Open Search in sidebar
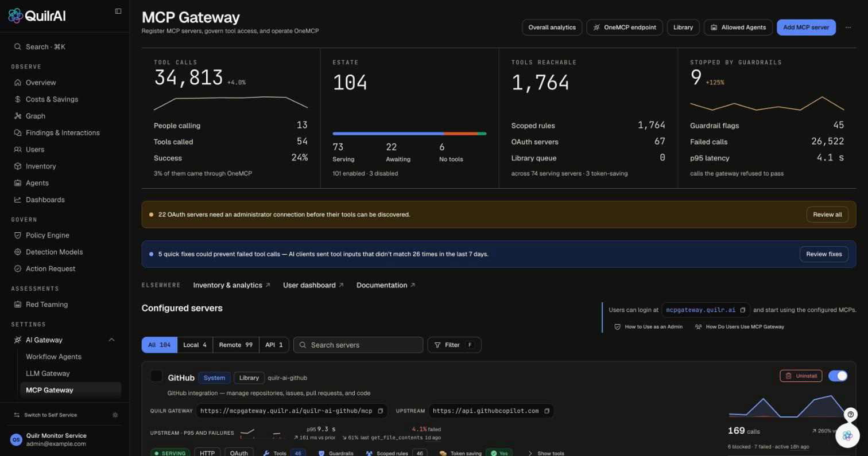868x456 pixels. tap(64, 47)
